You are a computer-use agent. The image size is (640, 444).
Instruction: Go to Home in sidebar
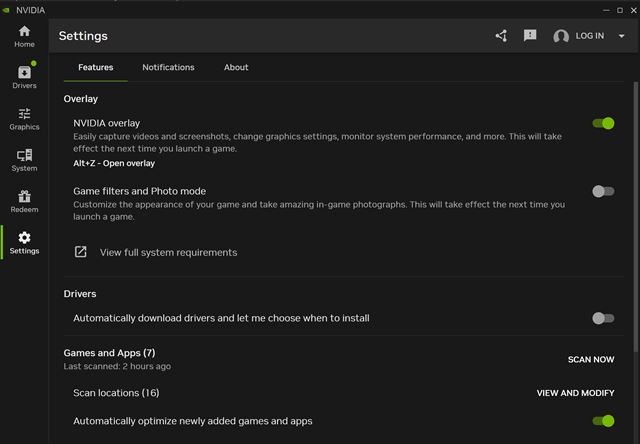point(24,36)
